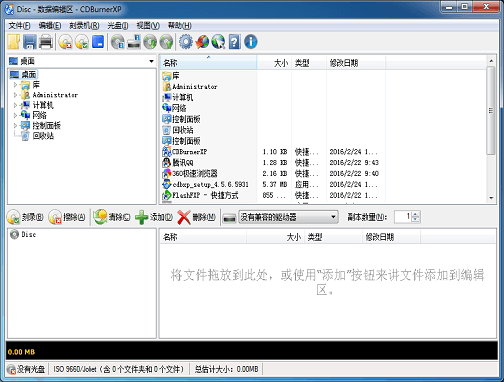Click the globe with cursor toolbar icon
Screen dimensions: 504x382
click(218, 42)
